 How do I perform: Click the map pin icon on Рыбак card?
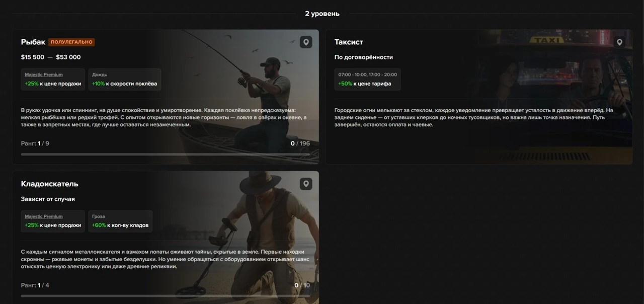306,42
